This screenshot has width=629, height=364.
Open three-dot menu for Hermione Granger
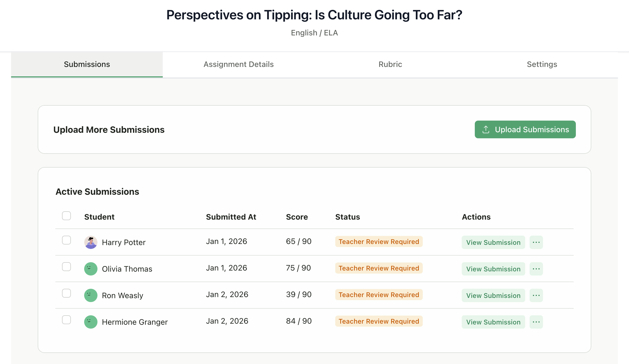pyautogui.click(x=536, y=322)
